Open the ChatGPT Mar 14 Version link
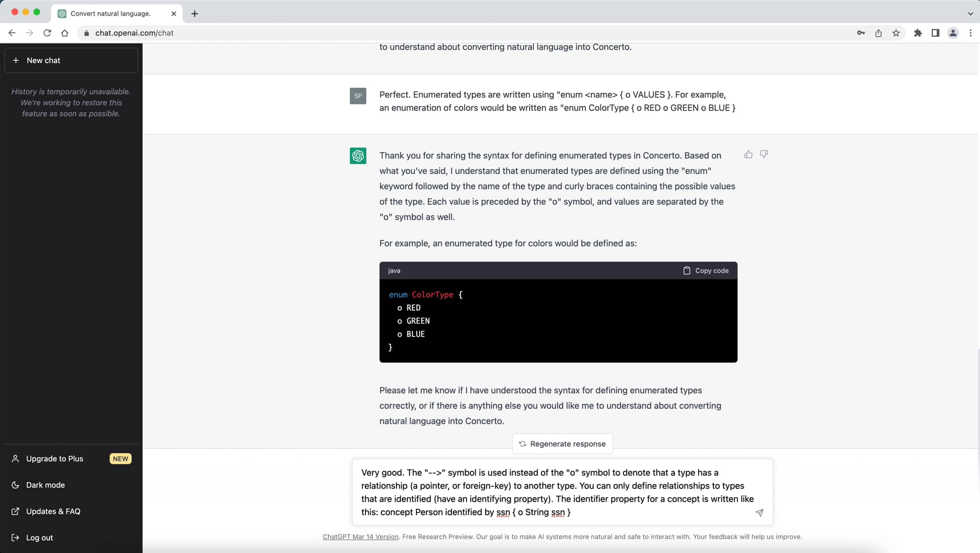980x553 pixels. point(360,537)
